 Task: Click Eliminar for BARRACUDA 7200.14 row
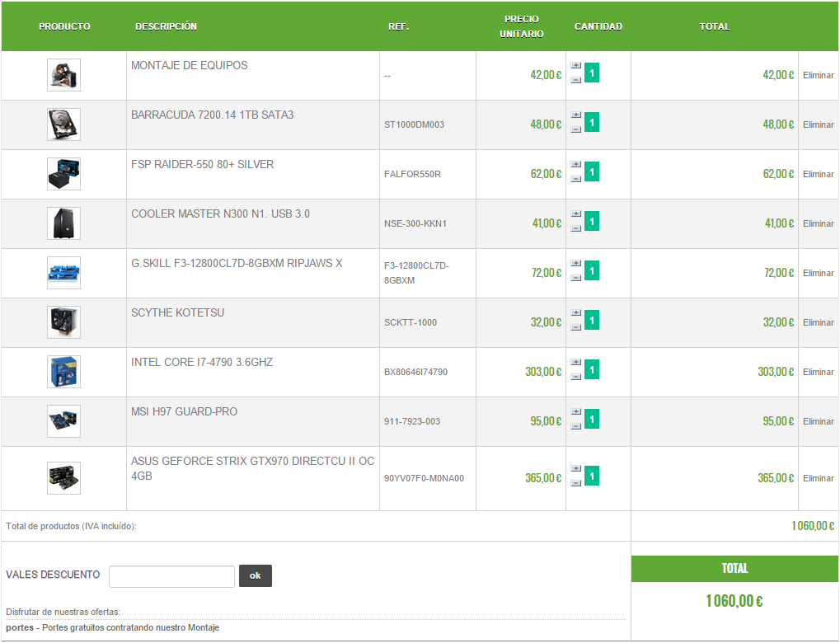tap(818, 124)
